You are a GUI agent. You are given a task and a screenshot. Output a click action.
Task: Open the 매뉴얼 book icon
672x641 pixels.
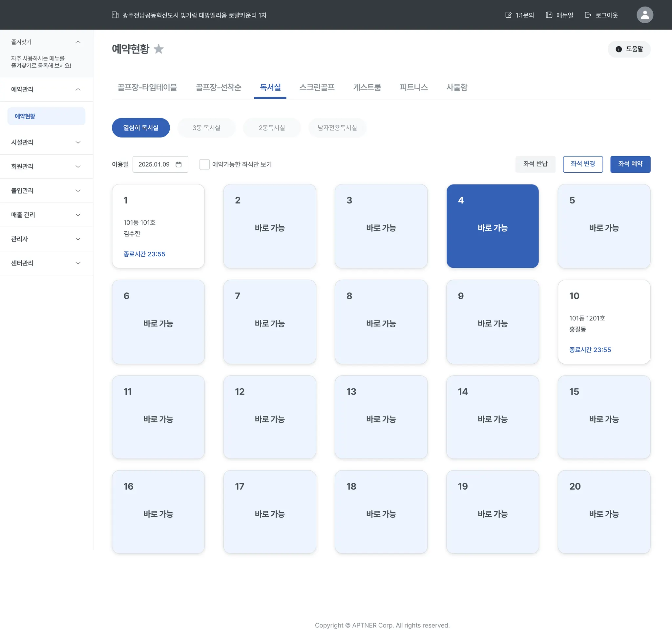tap(549, 15)
